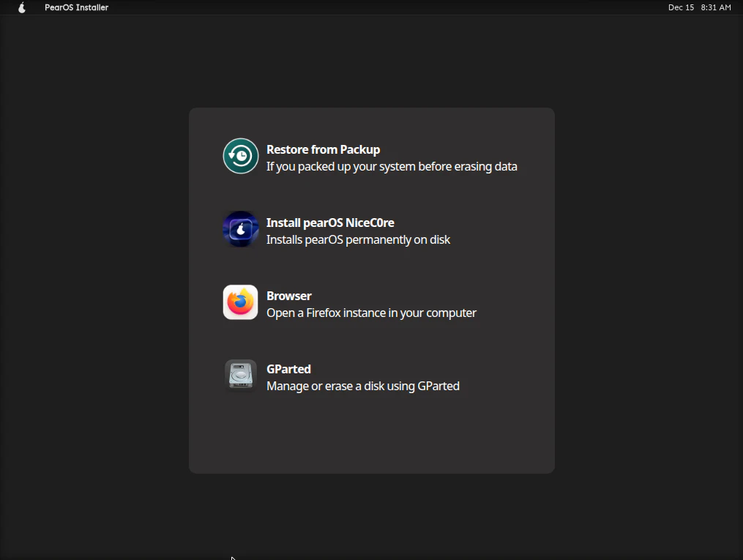
Task: Click the Restore from Packup clock icon
Action: [241, 156]
